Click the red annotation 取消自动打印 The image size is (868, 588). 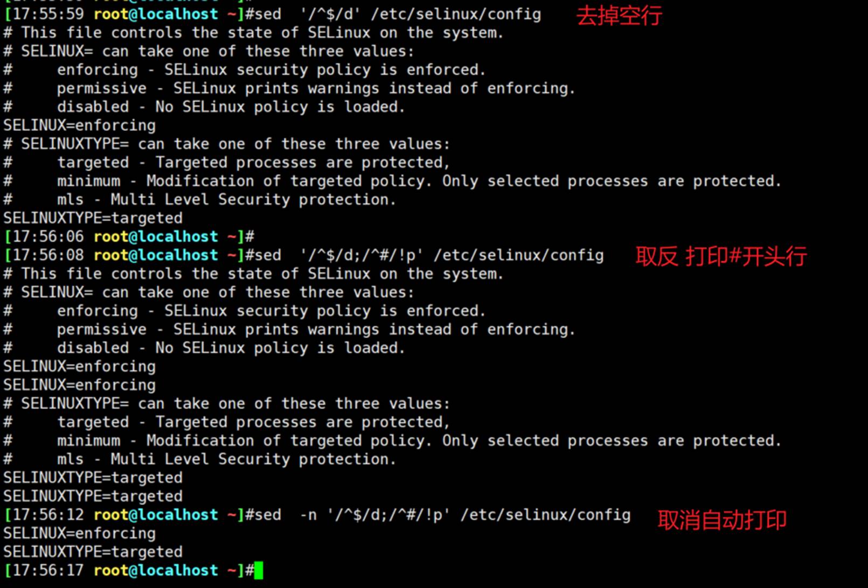tap(722, 520)
